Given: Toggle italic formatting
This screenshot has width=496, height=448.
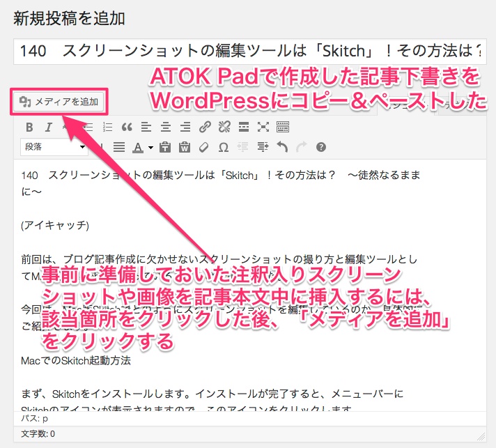Looking at the screenshot, I should [48, 127].
